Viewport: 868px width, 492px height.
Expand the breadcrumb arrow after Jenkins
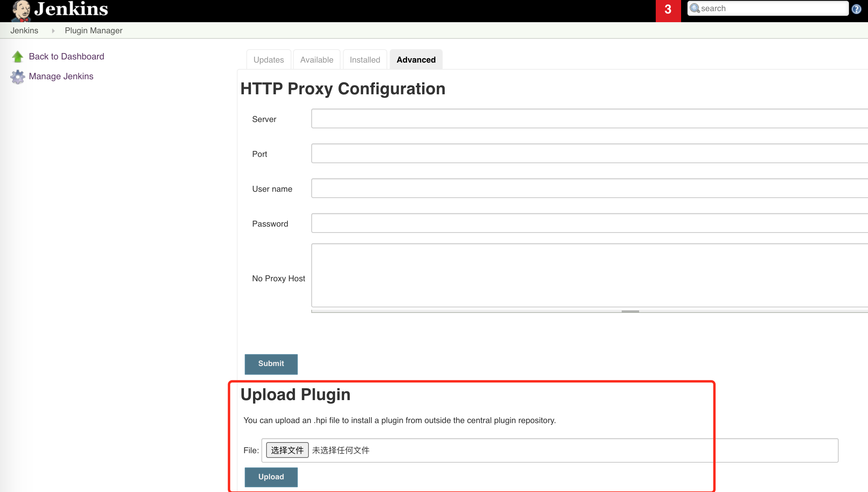click(53, 31)
